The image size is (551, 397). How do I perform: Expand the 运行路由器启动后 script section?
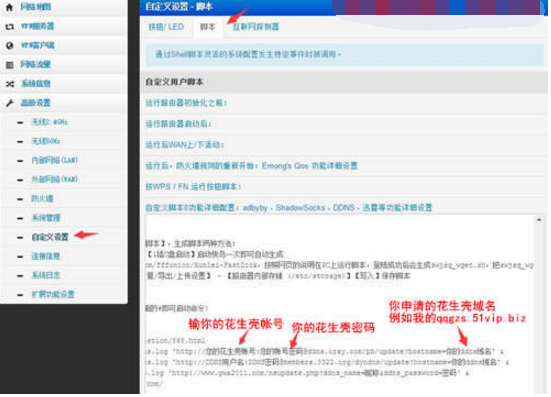[179, 124]
